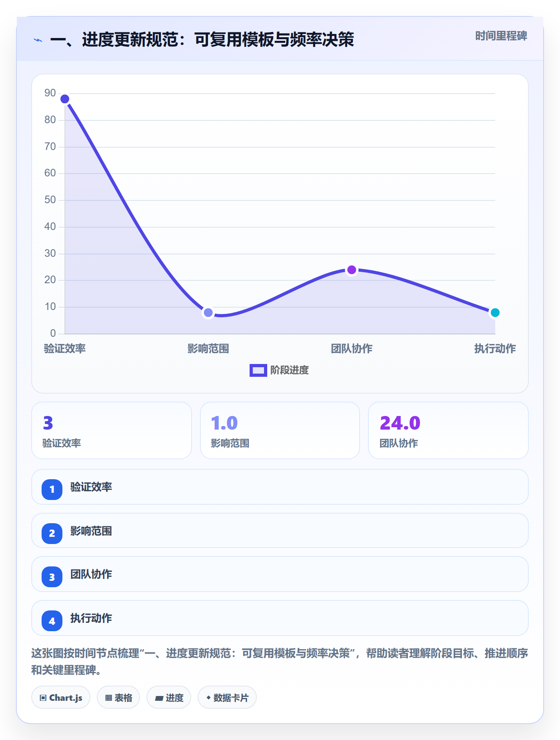Screen dimensions: 560x740
Task: Select the blue number 2 badge
Action: coord(52,533)
